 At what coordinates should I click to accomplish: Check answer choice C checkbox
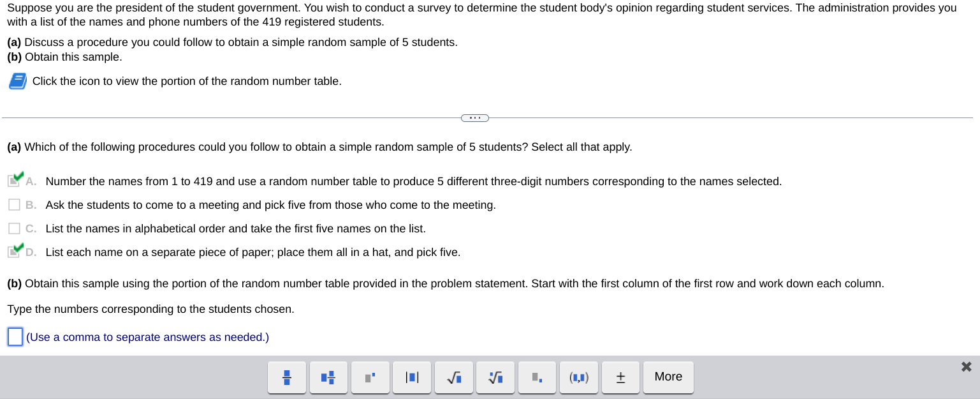(x=14, y=228)
